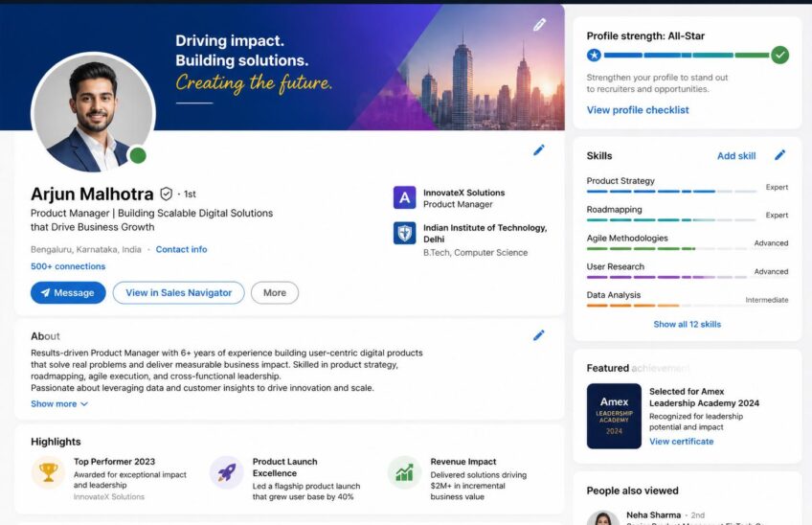The image size is (812, 525).
Task: Edit the banner cover image pencil icon
Action: [539, 24]
